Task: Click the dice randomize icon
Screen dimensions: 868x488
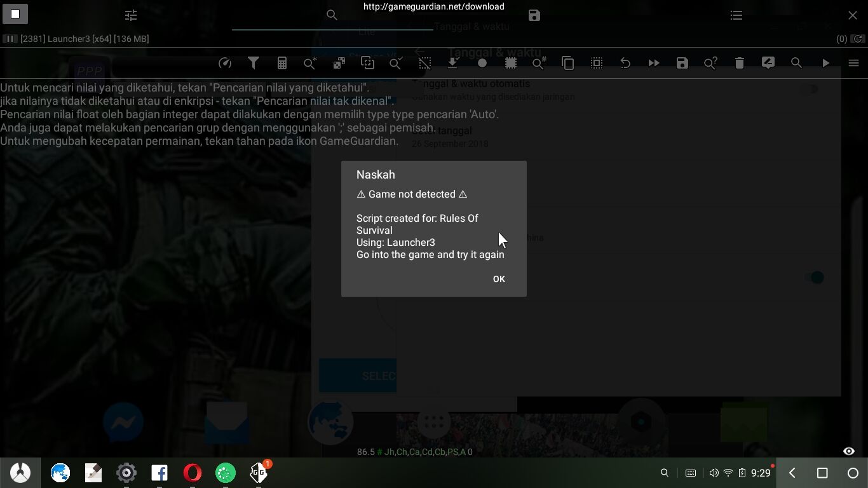Action: [339, 63]
